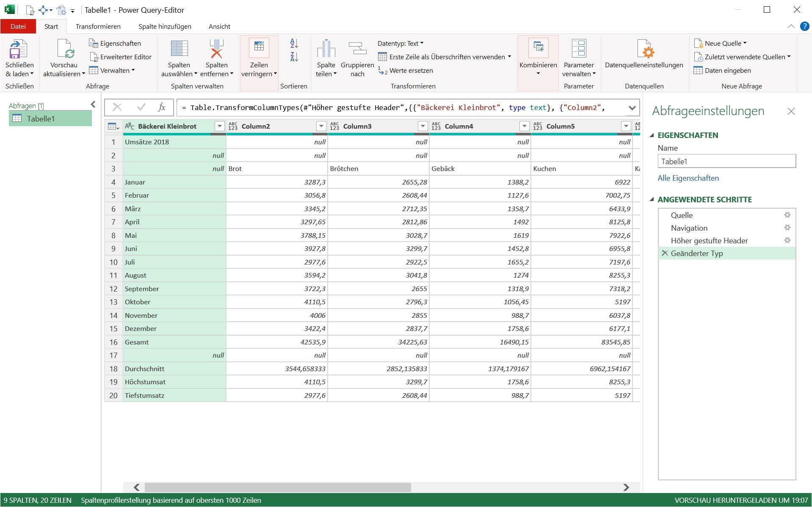Open the Kombinieren menu

point(538,63)
